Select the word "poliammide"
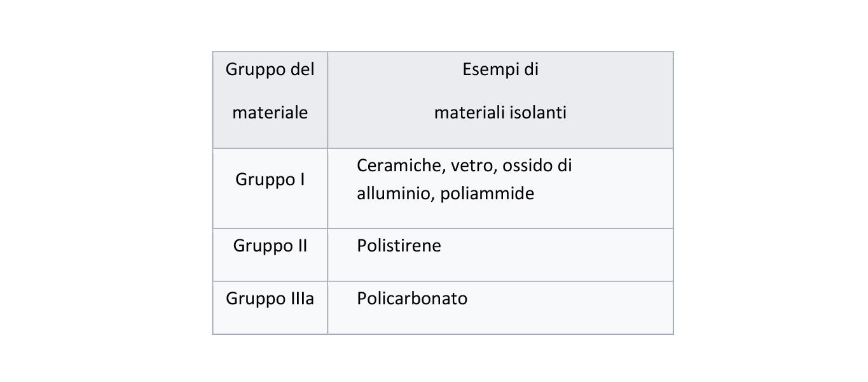The height and width of the screenshot is (382, 868). click(x=487, y=194)
